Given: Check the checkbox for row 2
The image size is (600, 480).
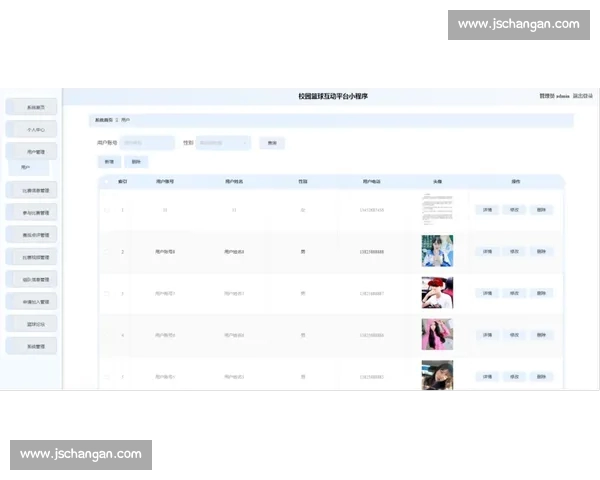Looking at the screenshot, I should (107, 252).
